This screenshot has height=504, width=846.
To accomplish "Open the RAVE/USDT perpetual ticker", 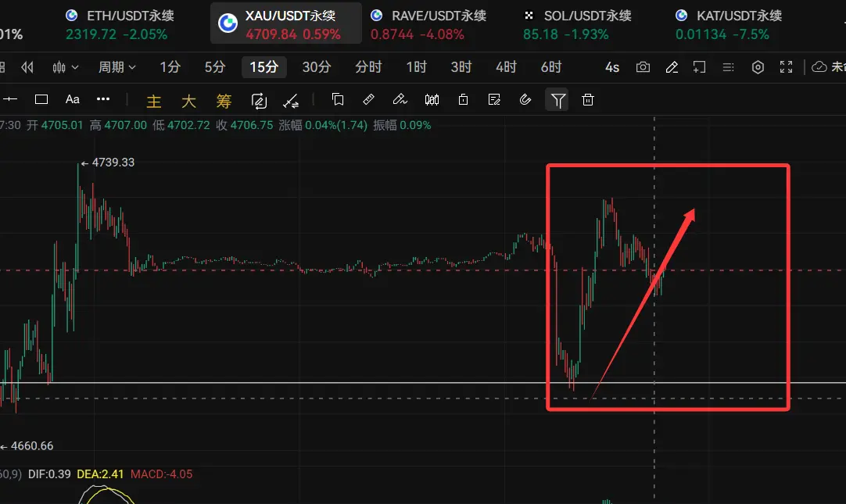I will coord(428,25).
